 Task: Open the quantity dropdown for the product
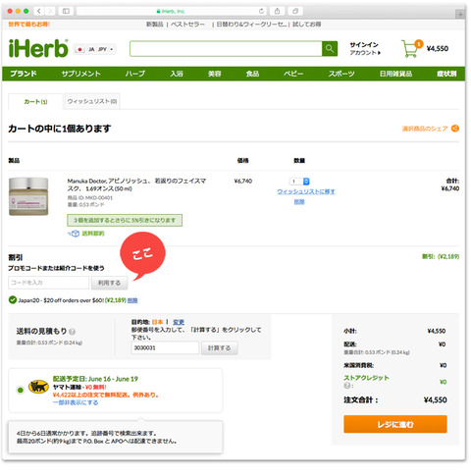pyautogui.click(x=299, y=182)
